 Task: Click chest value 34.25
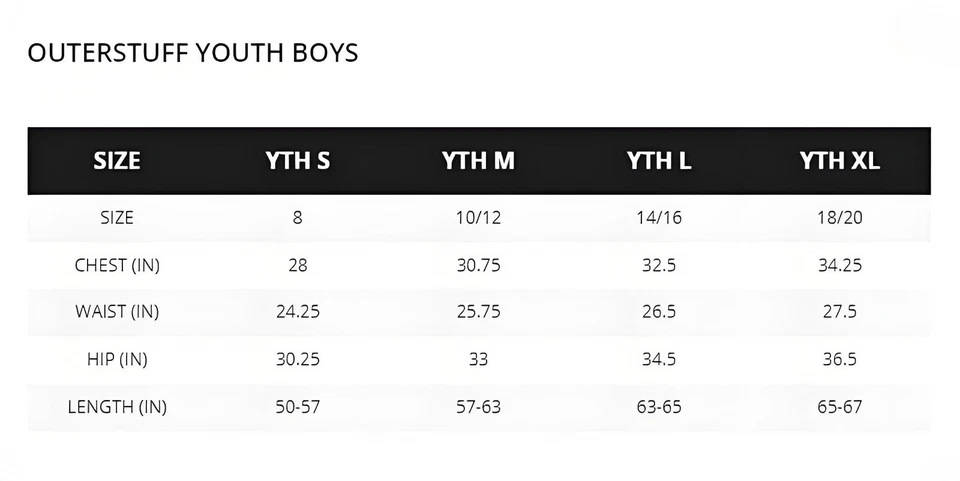pyautogui.click(x=839, y=265)
